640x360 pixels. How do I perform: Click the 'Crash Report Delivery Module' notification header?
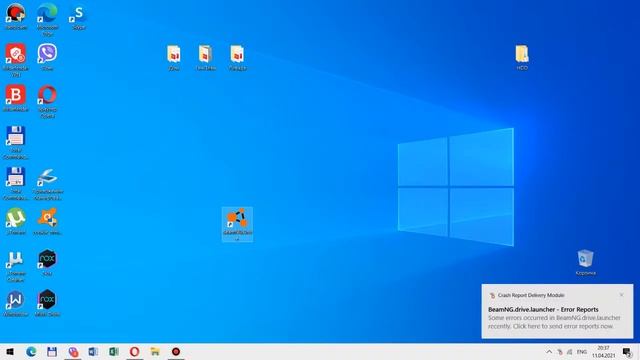point(531,295)
